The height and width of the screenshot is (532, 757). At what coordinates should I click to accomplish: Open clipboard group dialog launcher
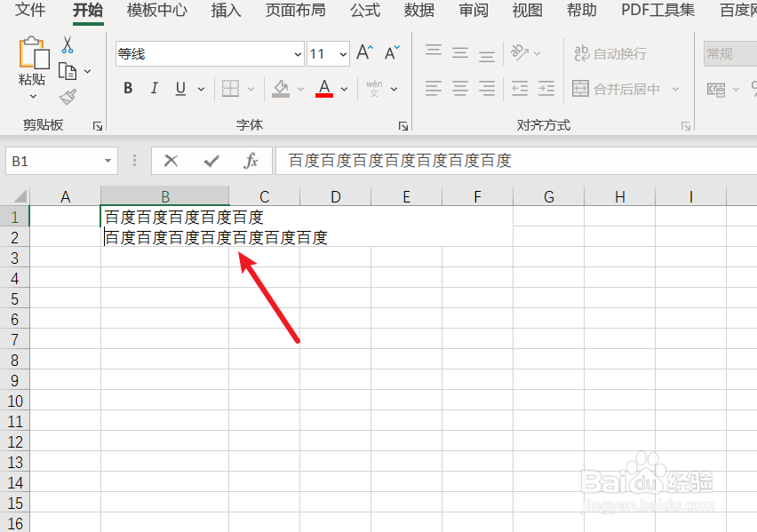98,126
